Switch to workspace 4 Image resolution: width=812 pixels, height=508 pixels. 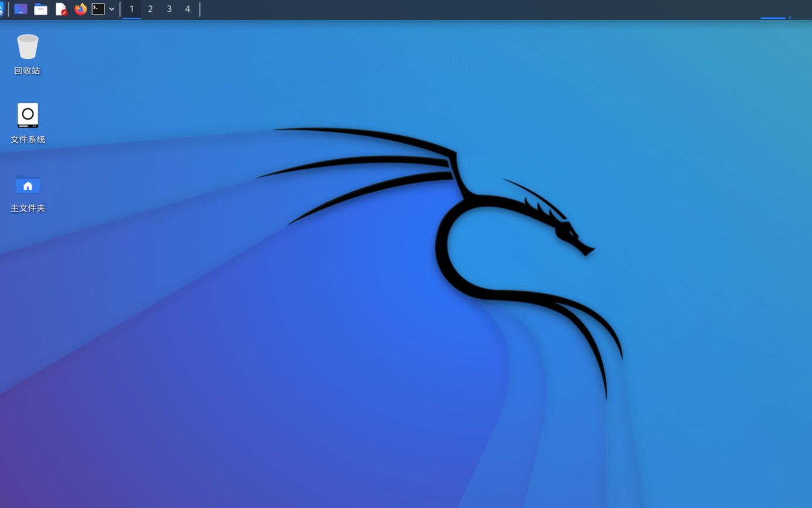[x=188, y=9]
